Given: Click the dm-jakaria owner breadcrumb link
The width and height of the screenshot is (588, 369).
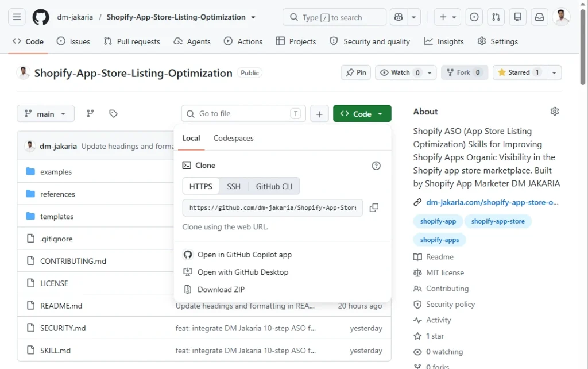Looking at the screenshot, I should [x=75, y=17].
